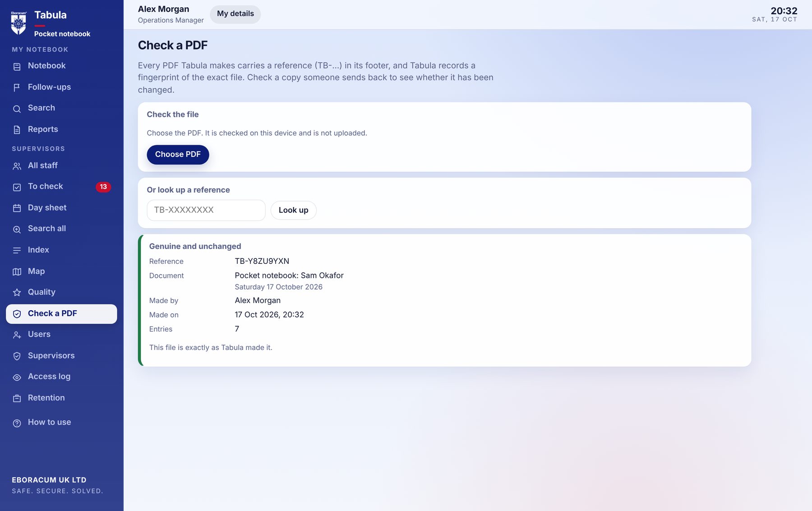The width and height of the screenshot is (812, 511).
Task: Click the Quality star icon
Action: (17, 293)
